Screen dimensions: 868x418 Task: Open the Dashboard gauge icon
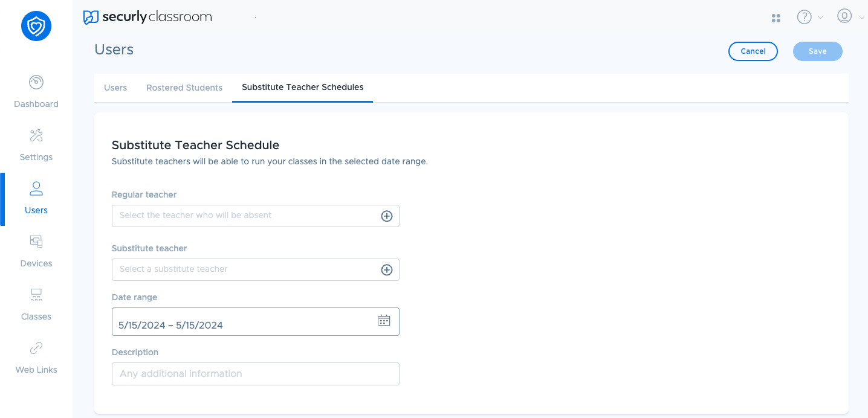(x=36, y=82)
